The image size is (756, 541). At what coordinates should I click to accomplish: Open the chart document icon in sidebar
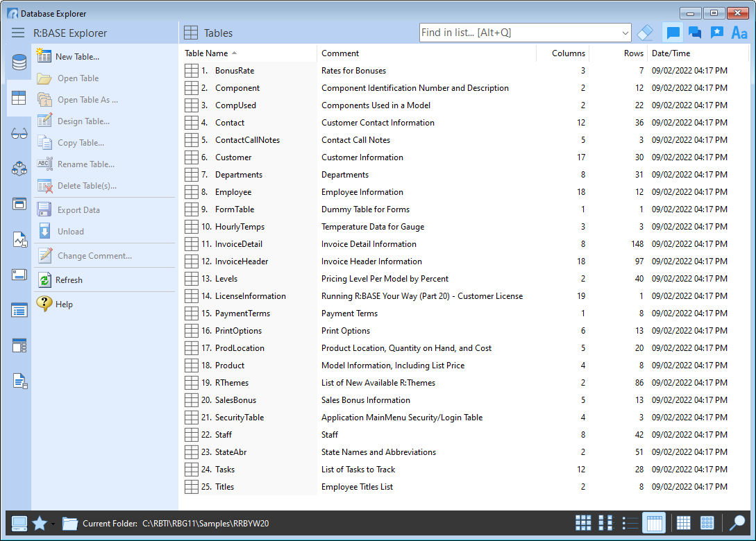coord(19,239)
